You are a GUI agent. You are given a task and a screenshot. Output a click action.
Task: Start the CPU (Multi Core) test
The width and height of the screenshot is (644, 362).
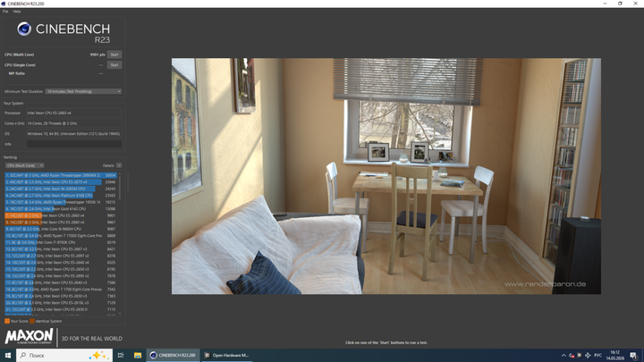pos(114,55)
